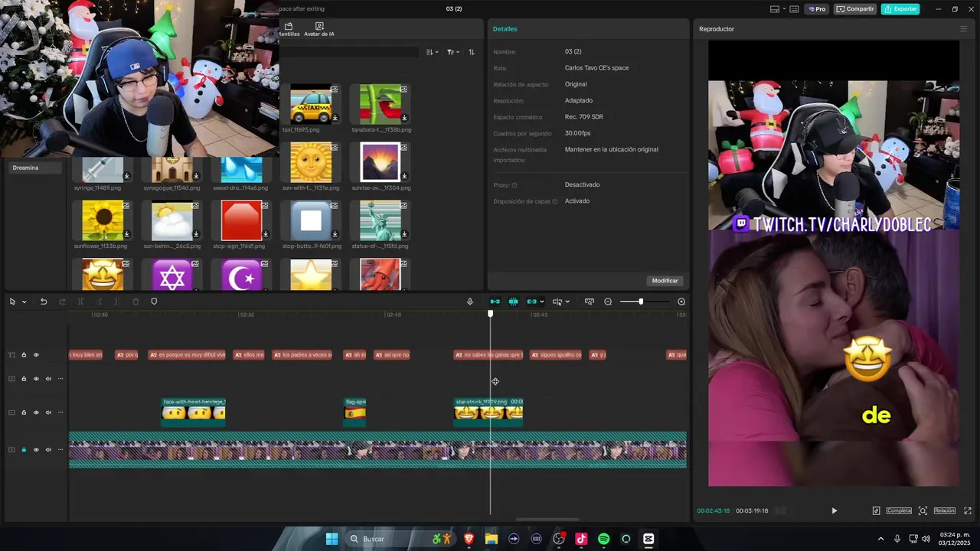Screen dimensions: 980x551
Task: Click the TikTok safe-zone icon in player
Action: (x=876, y=510)
